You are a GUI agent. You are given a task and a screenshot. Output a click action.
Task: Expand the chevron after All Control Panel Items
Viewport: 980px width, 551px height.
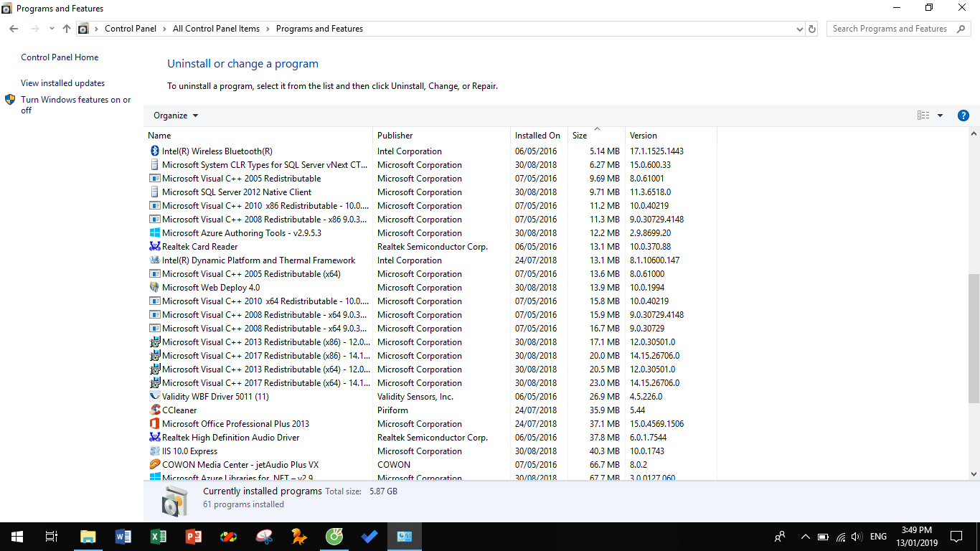click(268, 29)
